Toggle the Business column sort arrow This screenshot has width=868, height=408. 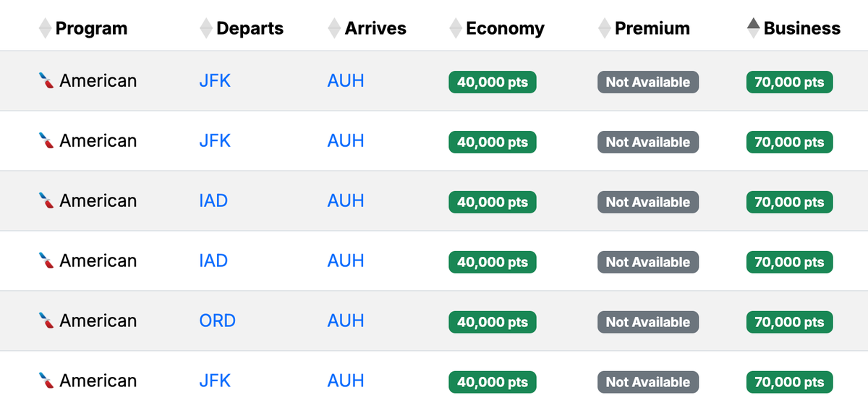(x=753, y=28)
